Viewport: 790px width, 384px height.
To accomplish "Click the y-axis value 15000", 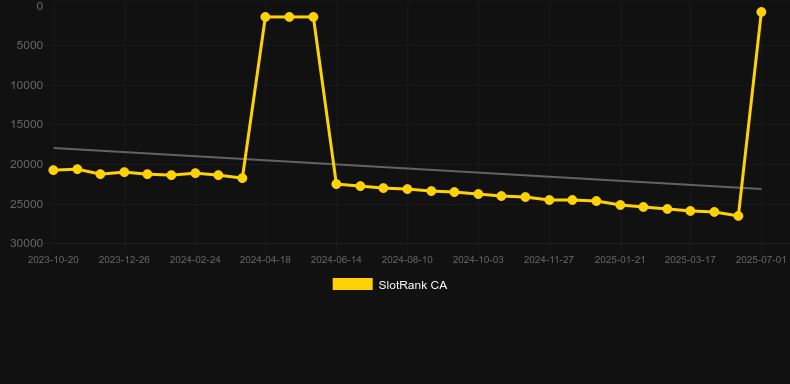I will click(27, 124).
